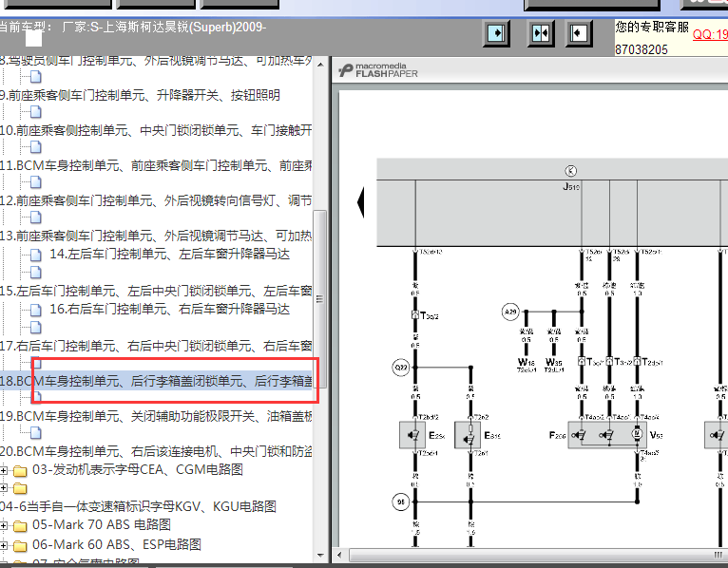
Task: Click the E234 switch component in diagram
Action: [x=412, y=435]
